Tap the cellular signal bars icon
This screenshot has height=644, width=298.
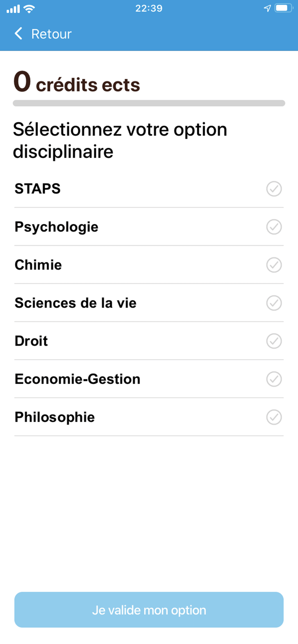click(x=12, y=8)
